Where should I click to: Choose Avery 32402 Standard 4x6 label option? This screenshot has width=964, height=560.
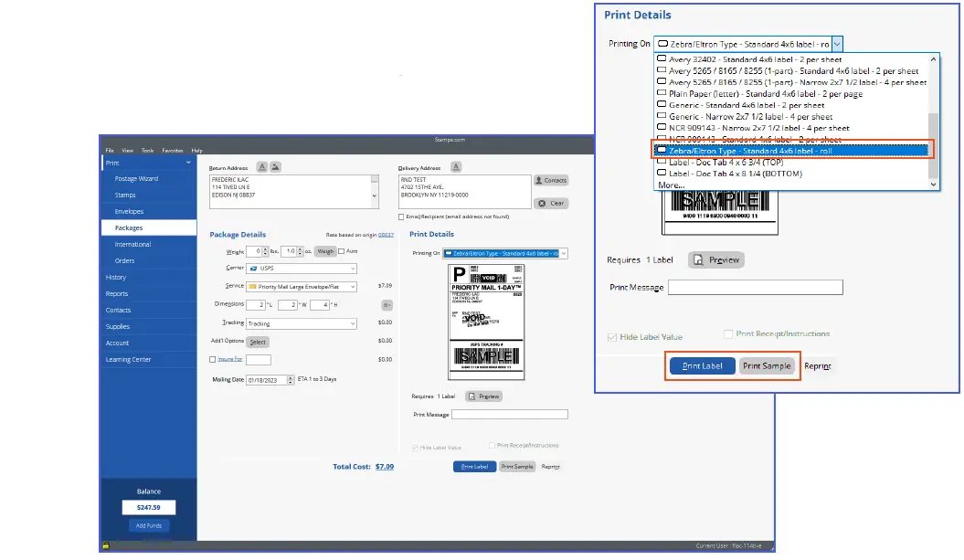792,59
